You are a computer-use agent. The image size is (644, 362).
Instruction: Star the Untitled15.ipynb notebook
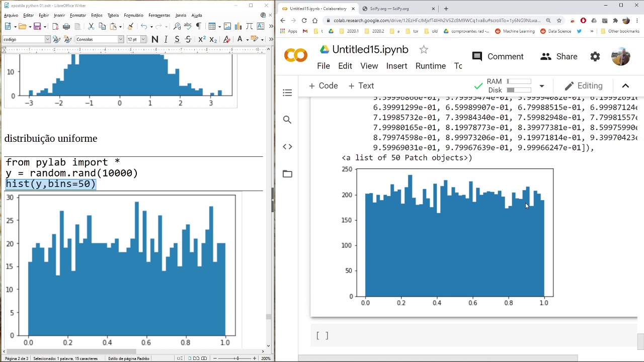tap(424, 49)
